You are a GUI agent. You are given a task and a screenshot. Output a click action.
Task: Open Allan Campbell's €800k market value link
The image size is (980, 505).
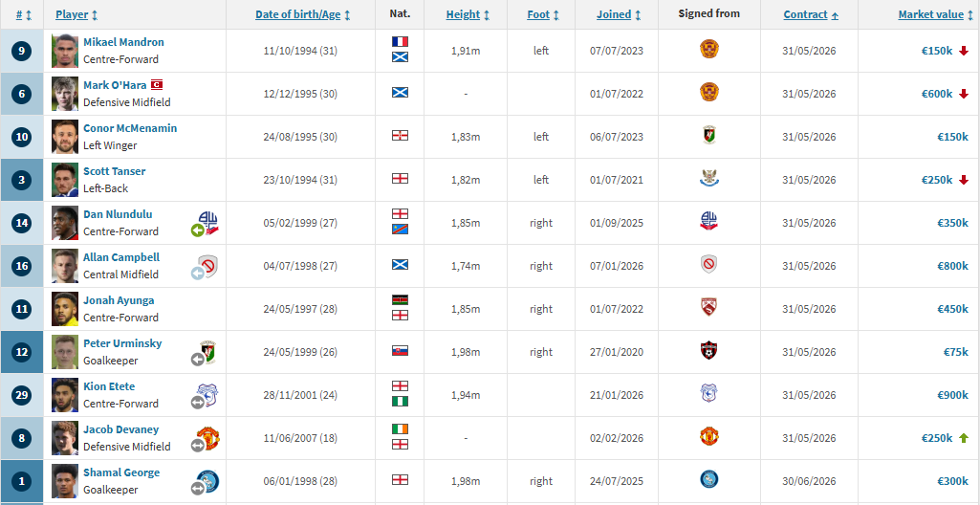click(x=952, y=266)
